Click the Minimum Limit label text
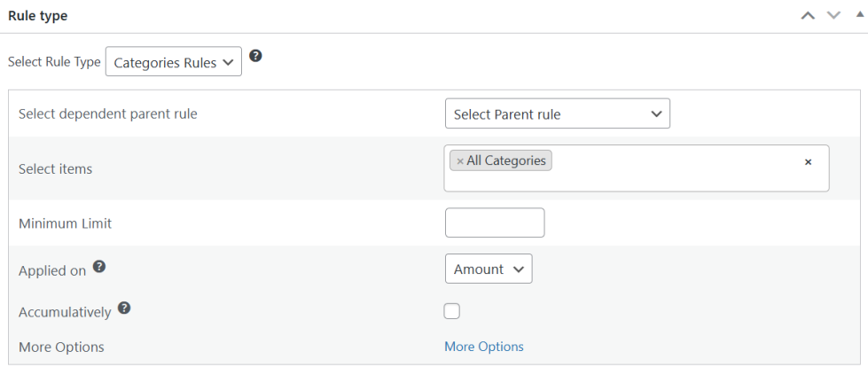The width and height of the screenshot is (868, 367). [x=65, y=223]
